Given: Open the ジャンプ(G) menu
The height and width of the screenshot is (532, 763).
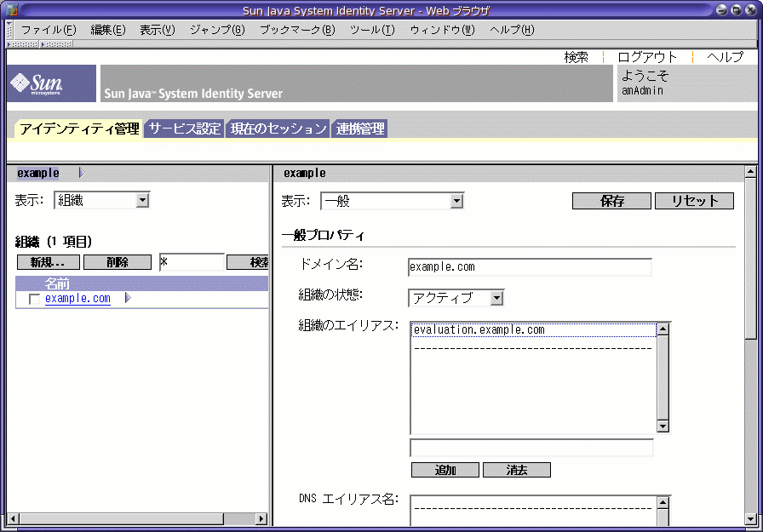Looking at the screenshot, I should 217,30.
